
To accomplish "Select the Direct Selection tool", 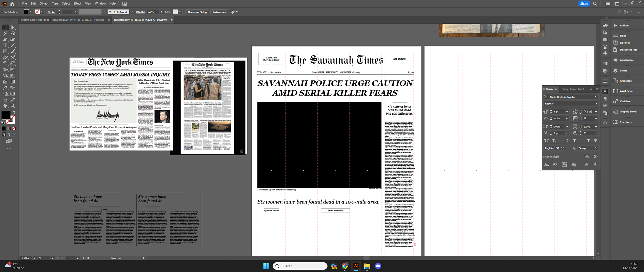I will 13,27.
